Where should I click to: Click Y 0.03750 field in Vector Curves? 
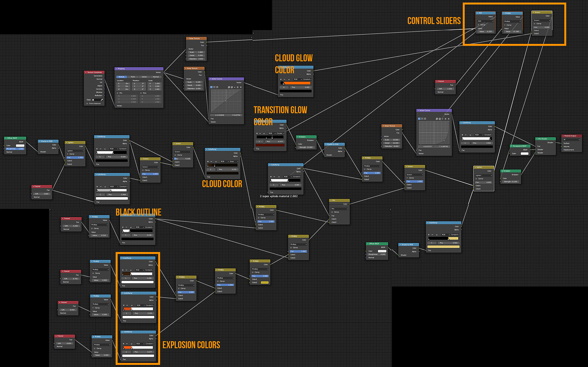point(234,115)
